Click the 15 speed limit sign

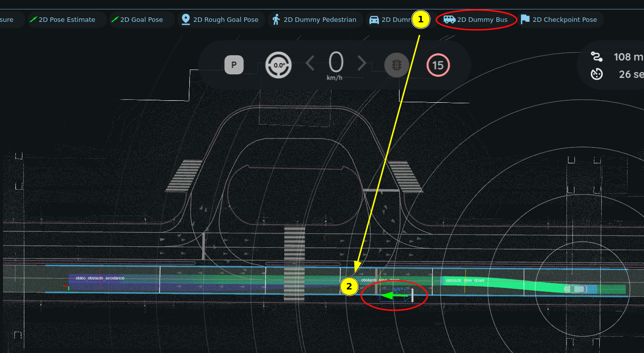point(438,65)
